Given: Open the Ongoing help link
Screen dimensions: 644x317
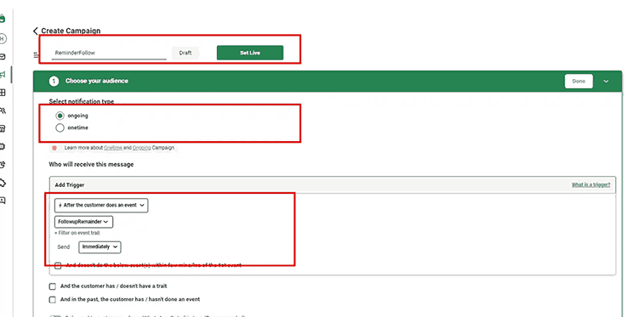Looking at the screenshot, I should coord(142,148).
